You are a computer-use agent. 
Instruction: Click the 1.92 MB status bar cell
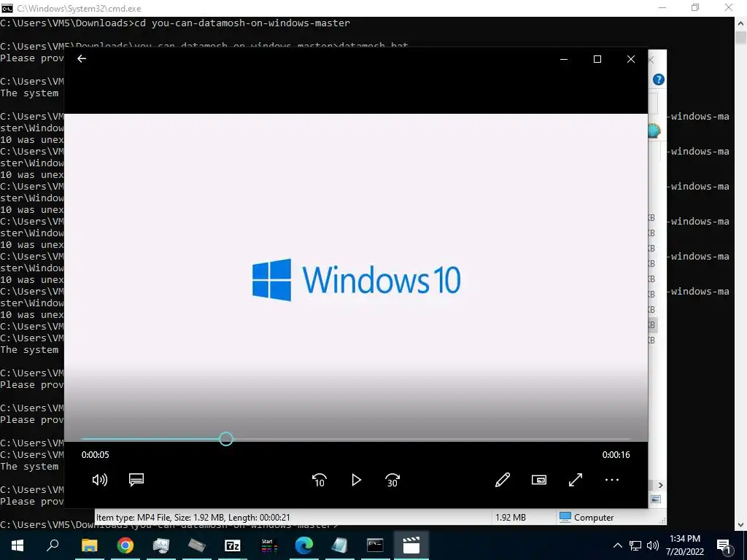point(511,518)
